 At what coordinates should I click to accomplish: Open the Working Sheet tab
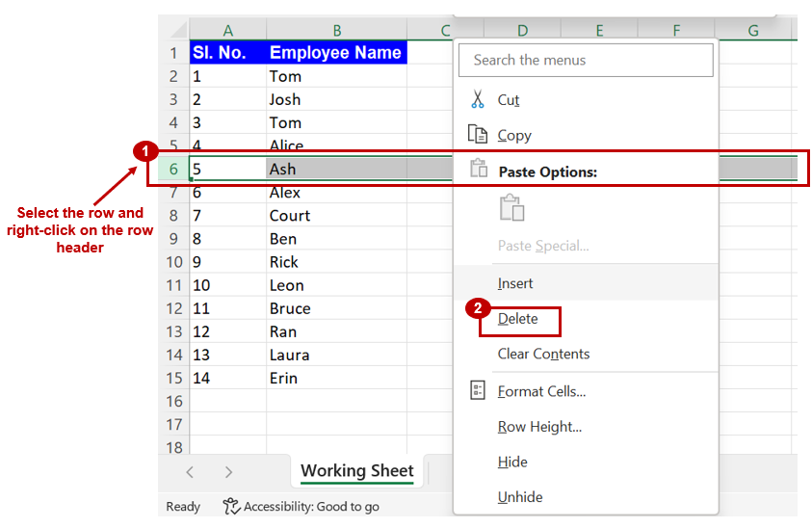[x=356, y=470]
